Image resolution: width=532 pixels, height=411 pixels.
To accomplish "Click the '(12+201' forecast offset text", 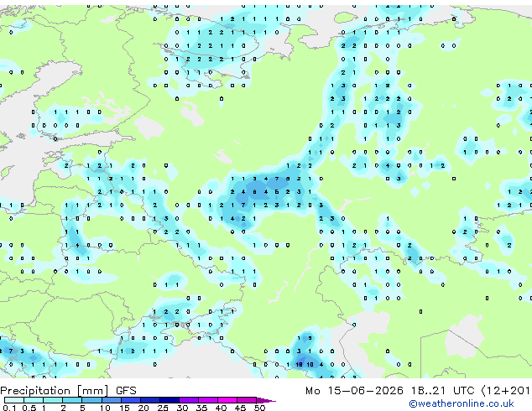I will coord(506,391).
